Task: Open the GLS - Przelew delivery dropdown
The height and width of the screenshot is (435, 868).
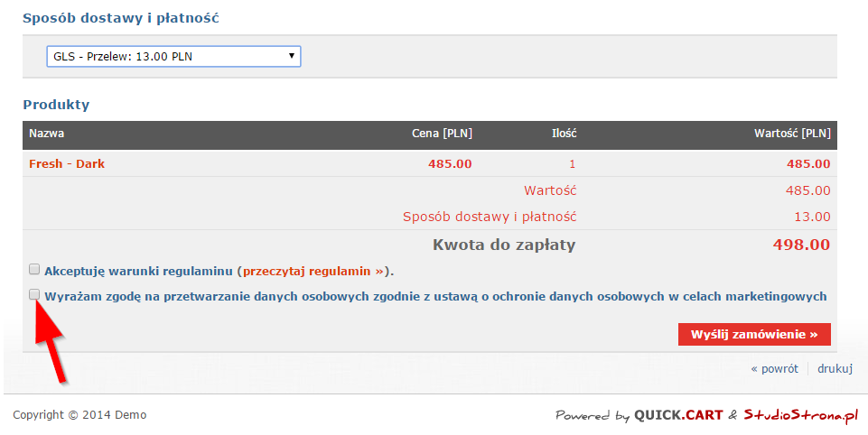Action: pos(173,57)
